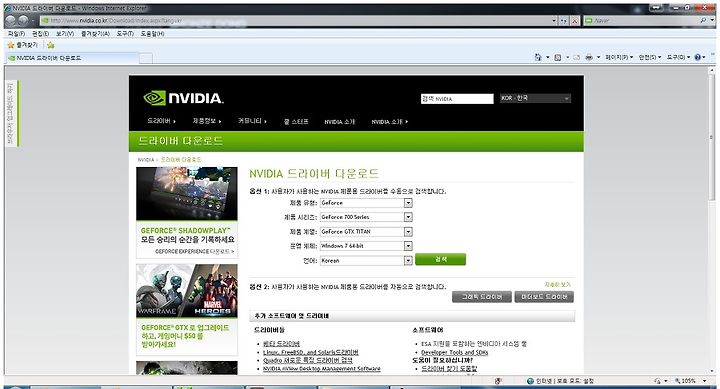Click the red X stop-loading icon
The height and width of the screenshot is (389, 720).
(x=574, y=21)
